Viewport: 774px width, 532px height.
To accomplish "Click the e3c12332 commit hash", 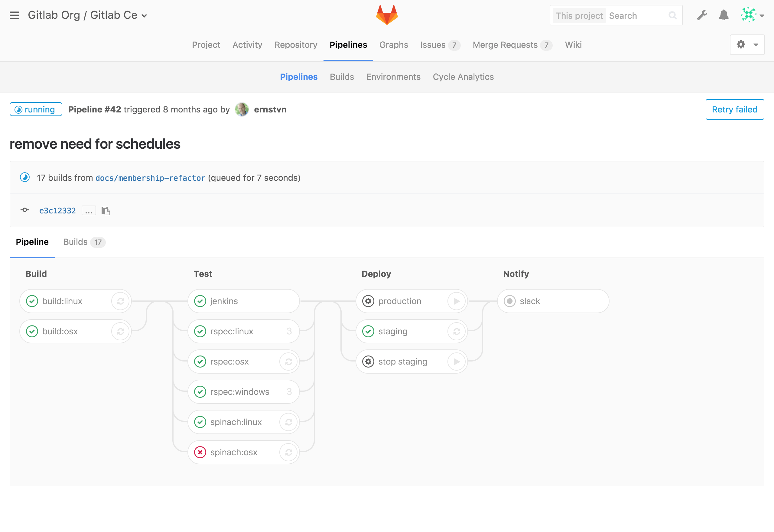I will click(57, 210).
